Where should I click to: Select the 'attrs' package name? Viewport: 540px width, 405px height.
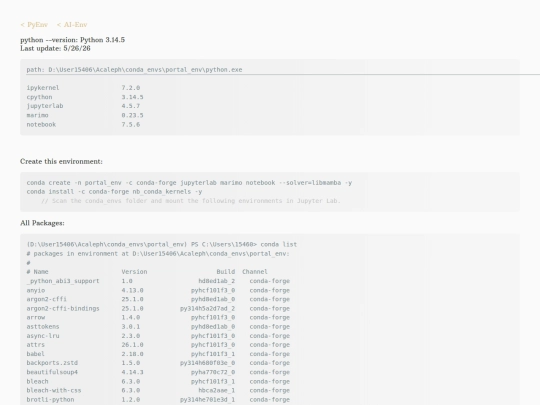click(x=36, y=345)
